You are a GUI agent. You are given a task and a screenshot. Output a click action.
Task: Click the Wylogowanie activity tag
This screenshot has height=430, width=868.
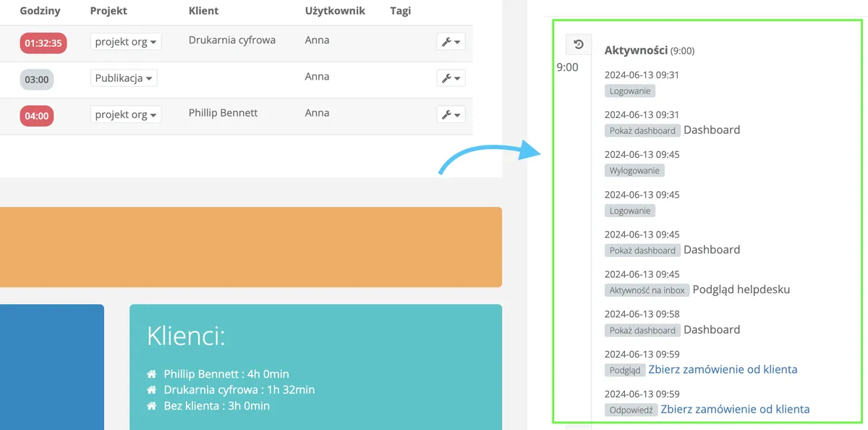coord(634,171)
